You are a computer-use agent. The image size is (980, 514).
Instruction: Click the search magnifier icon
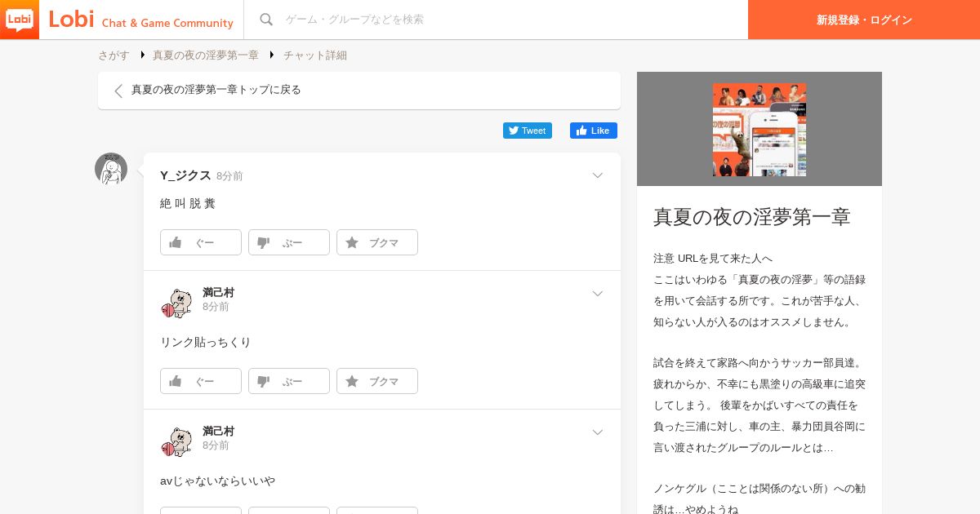(x=266, y=20)
